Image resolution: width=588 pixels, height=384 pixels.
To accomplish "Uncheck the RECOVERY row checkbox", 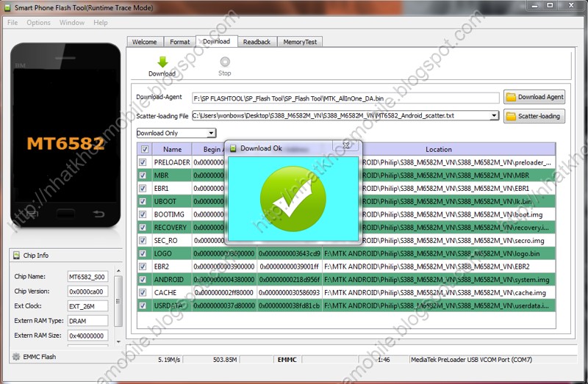I will (x=143, y=227).
